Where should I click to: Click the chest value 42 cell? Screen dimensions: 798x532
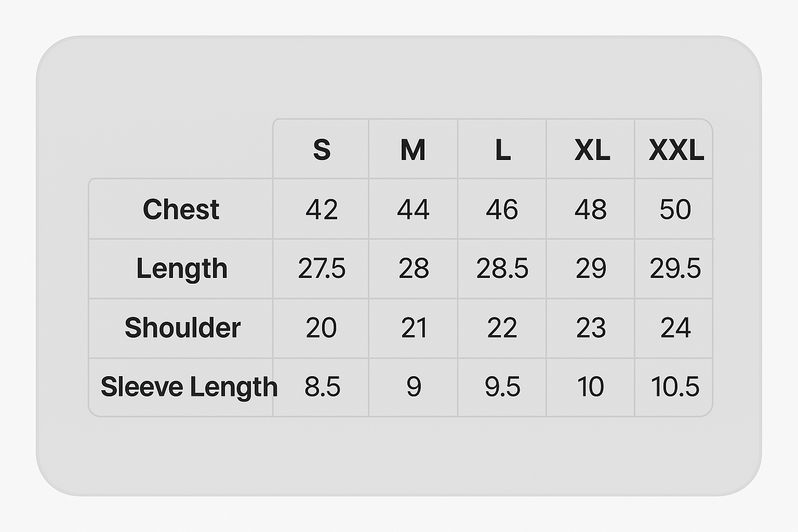point(322,209)
